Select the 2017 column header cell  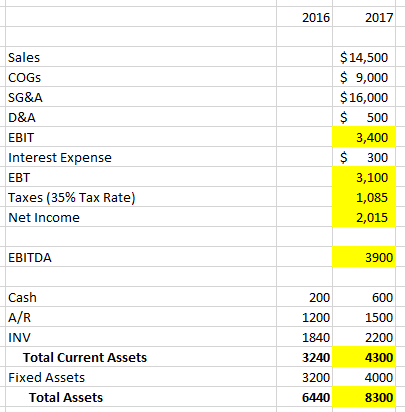tap(364, 17)
